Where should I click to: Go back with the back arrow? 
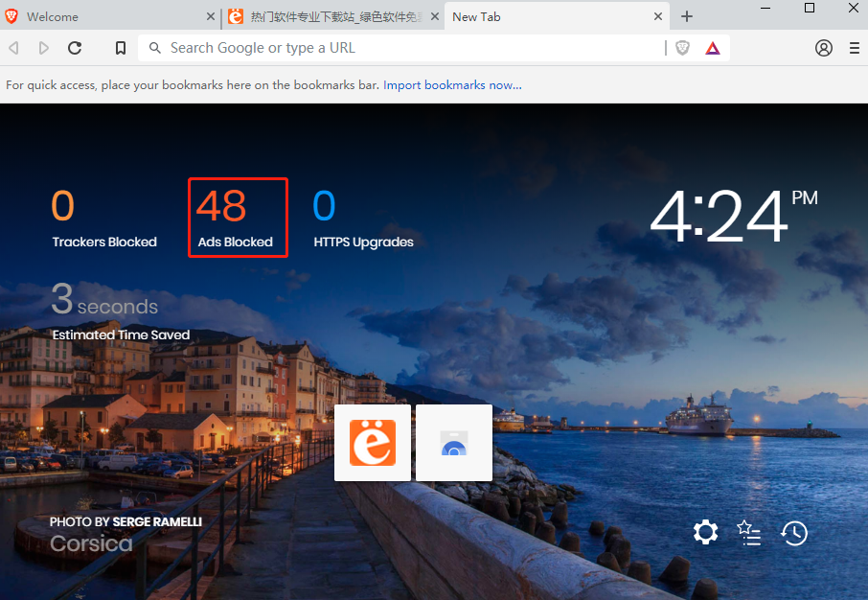(x=13, y=48)
